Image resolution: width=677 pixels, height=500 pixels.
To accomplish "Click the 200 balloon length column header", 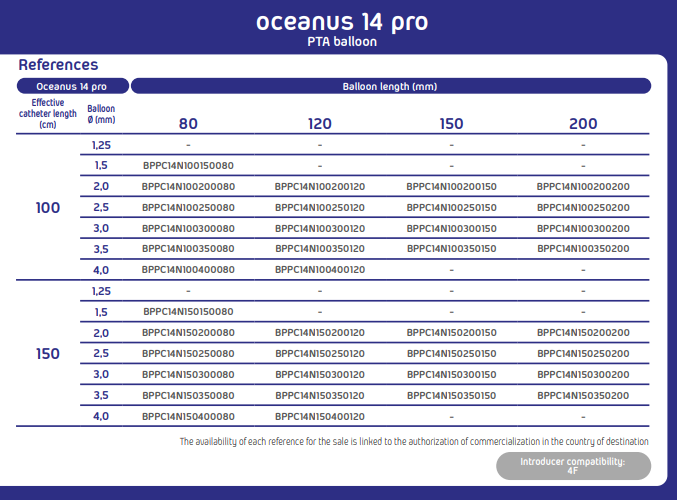I will click(x=583, y=123).
